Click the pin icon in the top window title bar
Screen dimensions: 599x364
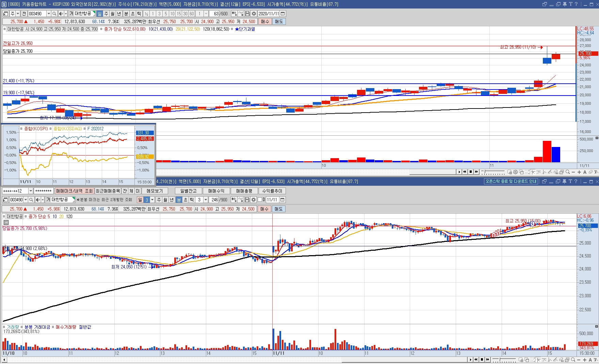565,4
